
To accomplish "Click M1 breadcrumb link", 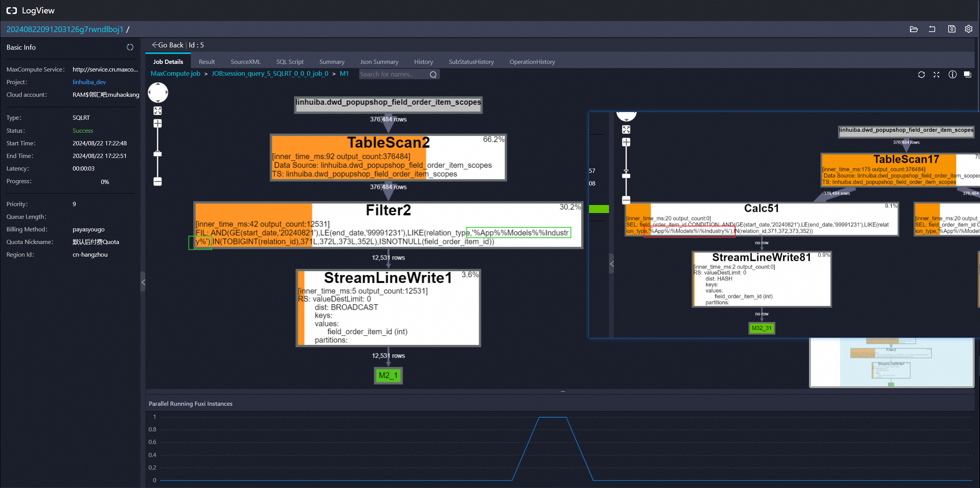I will pos(344,73).
